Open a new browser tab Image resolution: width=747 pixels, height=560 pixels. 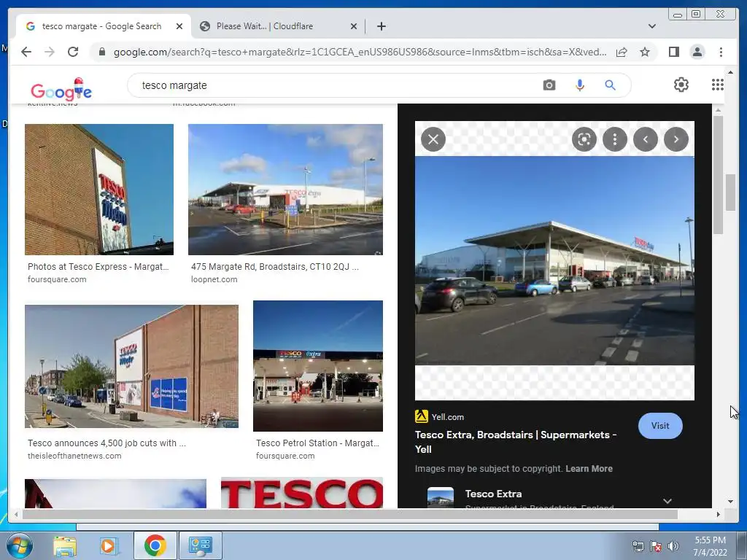(381, 26)
